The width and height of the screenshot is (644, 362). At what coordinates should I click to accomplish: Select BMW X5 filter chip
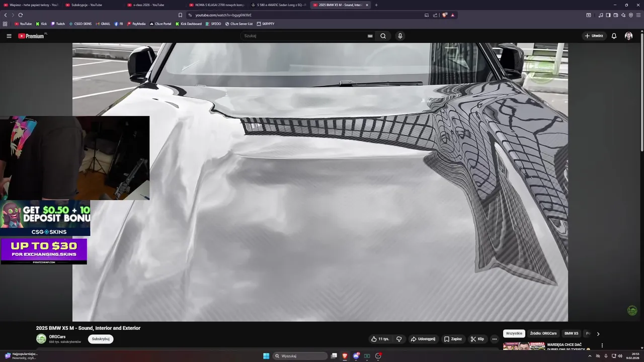pyautogui.click(x=571, y=333)
